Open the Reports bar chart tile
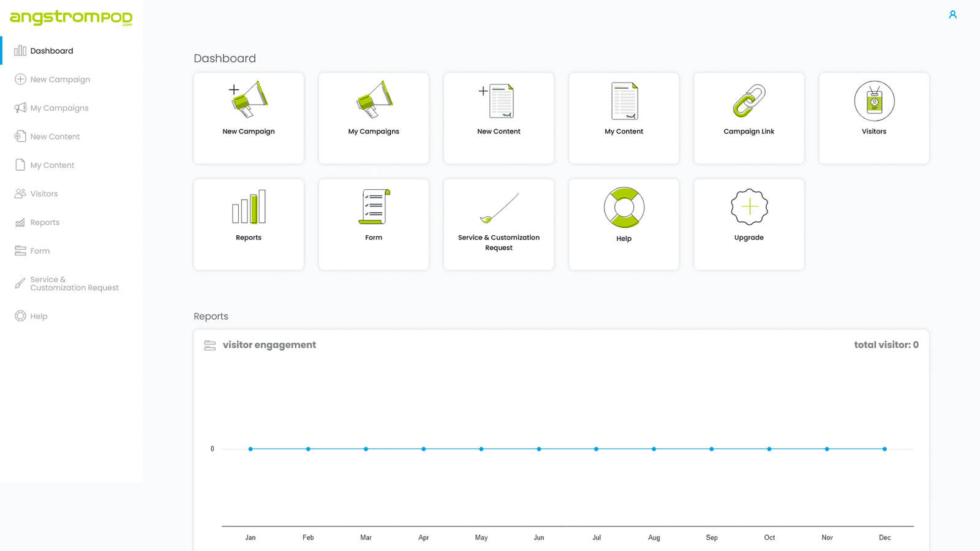Viewport: 980px width, 551px height. [x=249, y=223]
